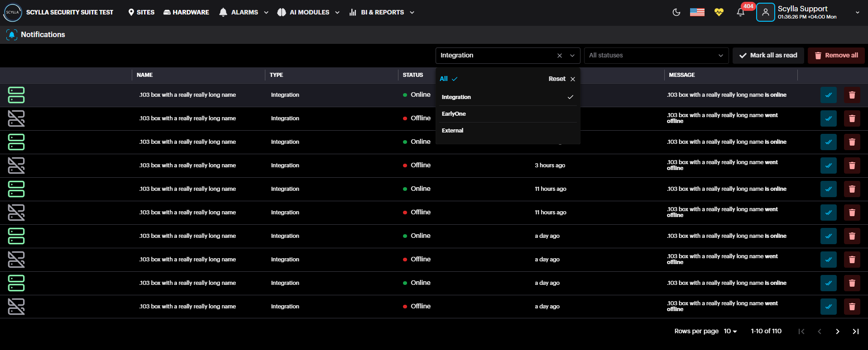Click Mark all as read button
The height and width of the screenshot is (350, 868).
pyautogui.click(x=768, y=56)
